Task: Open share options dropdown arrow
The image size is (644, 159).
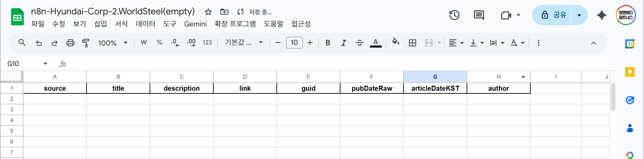Action: [579, 15]
